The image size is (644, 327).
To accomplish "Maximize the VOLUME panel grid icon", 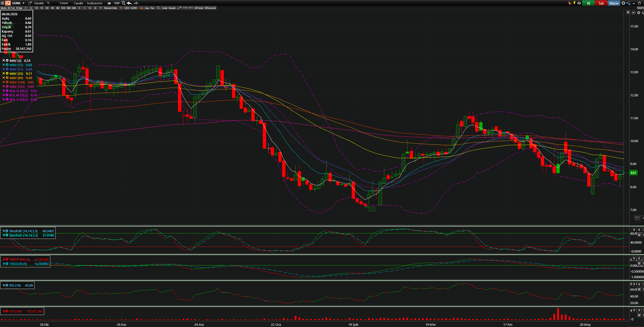I will [x=639, y=315].
